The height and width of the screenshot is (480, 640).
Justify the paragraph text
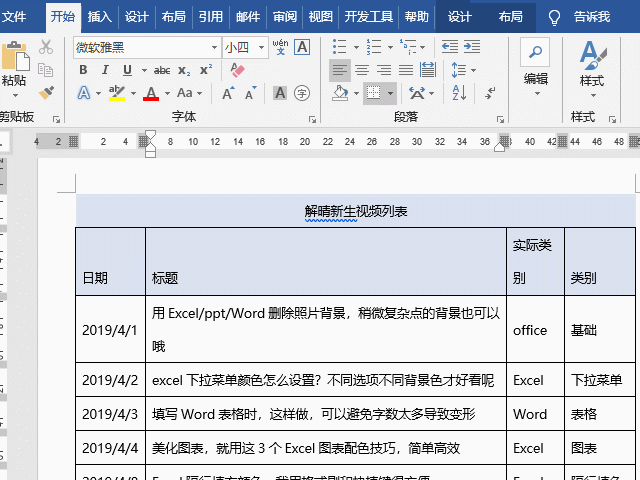coord(406,70)
